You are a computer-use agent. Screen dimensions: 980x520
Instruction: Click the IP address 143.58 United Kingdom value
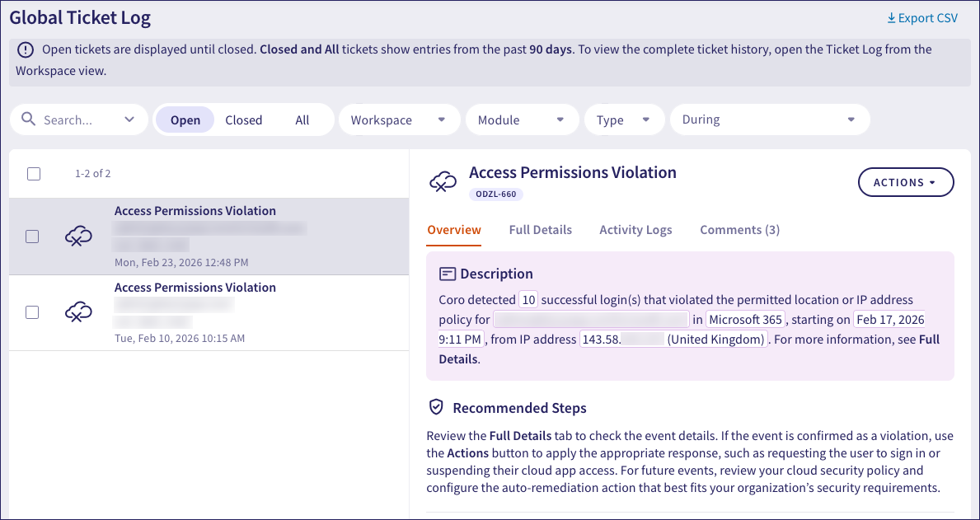tap(673, 340)
